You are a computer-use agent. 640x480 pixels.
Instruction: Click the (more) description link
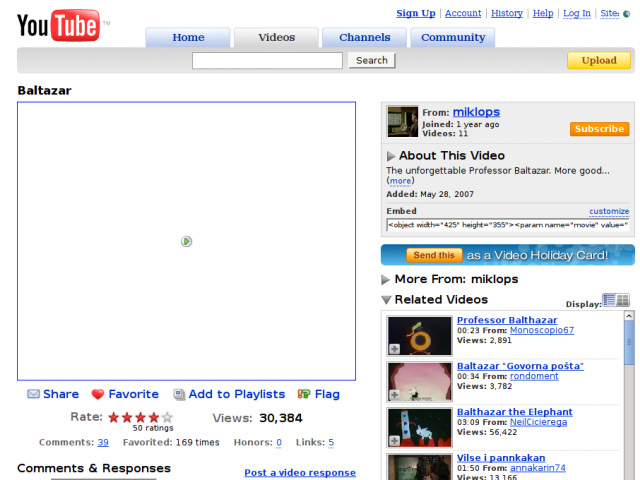point(400,181)
